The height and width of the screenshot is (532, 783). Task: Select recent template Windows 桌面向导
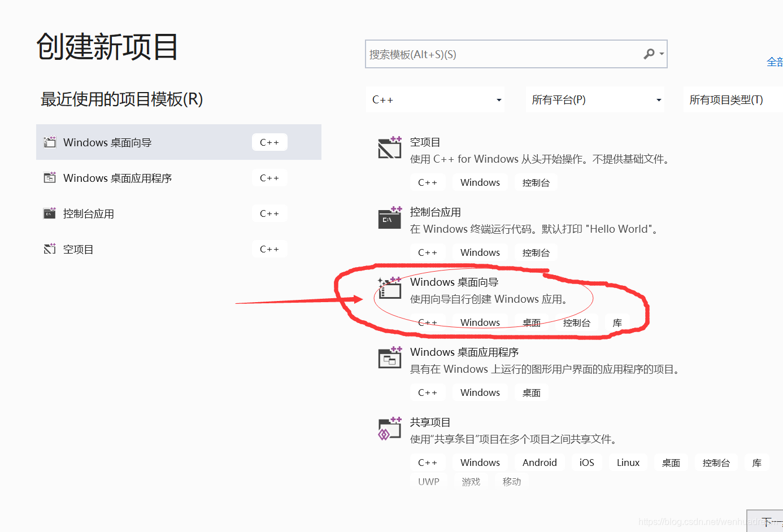(x=179, y=142)
